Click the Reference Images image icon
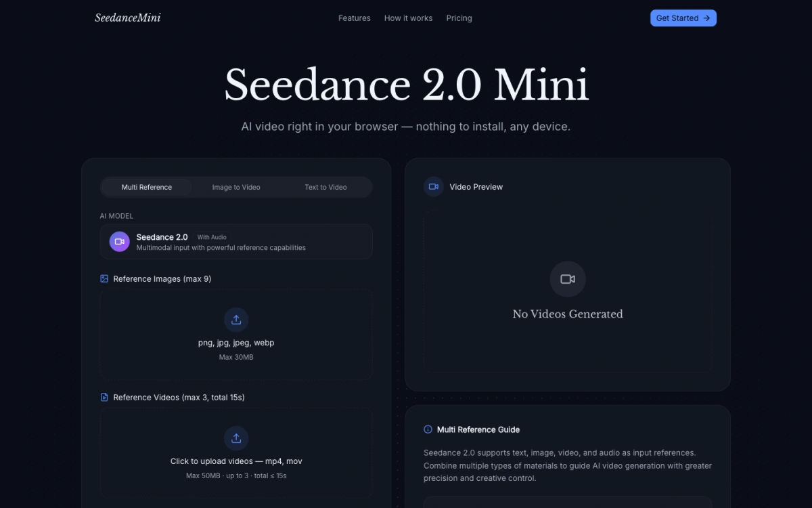The width and height of the screenshot is (812, 508). coord(104,278)
